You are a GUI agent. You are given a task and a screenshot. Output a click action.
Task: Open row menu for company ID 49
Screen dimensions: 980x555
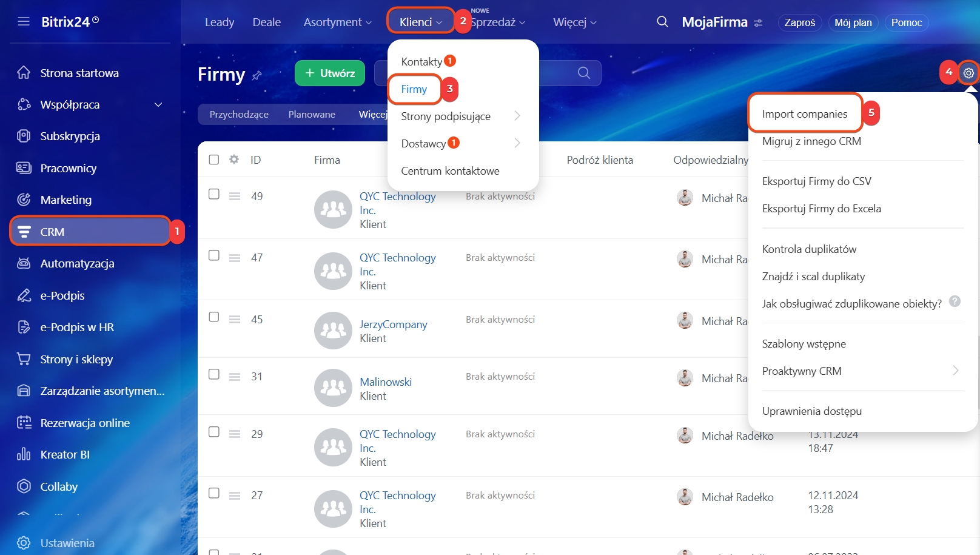(235, 196)
